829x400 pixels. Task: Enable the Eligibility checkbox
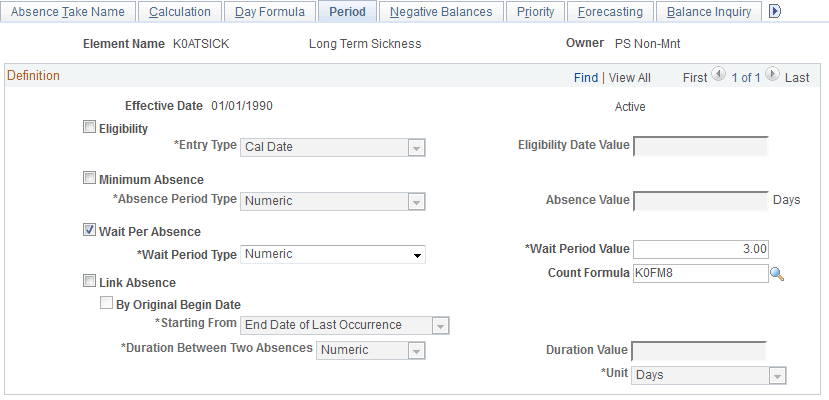[x=90, y=127]
